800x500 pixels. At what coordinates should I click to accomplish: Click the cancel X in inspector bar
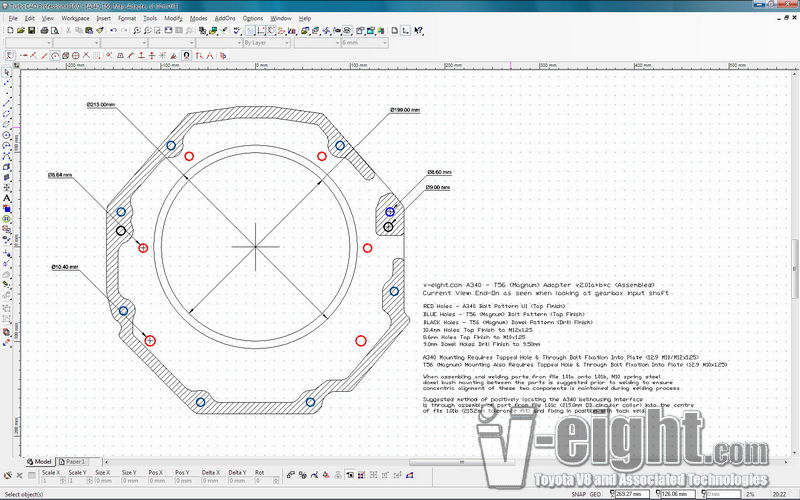point(19,475)
